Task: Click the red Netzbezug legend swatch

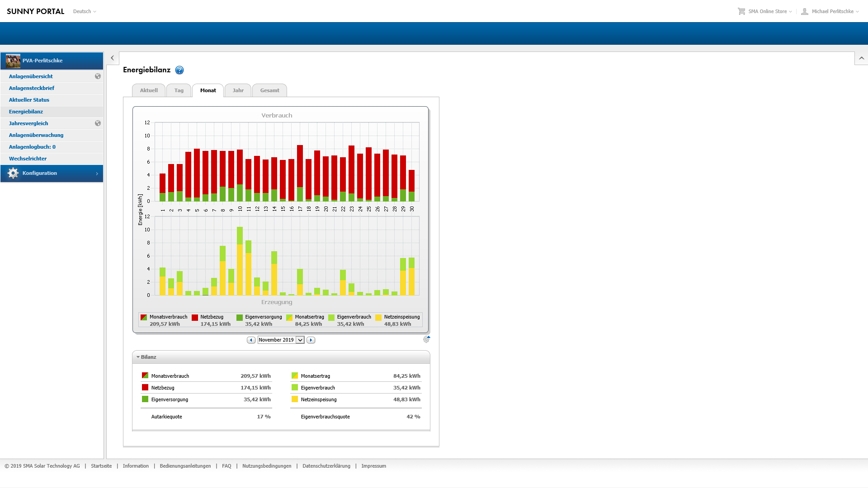Action: click(x=195, y=318)
